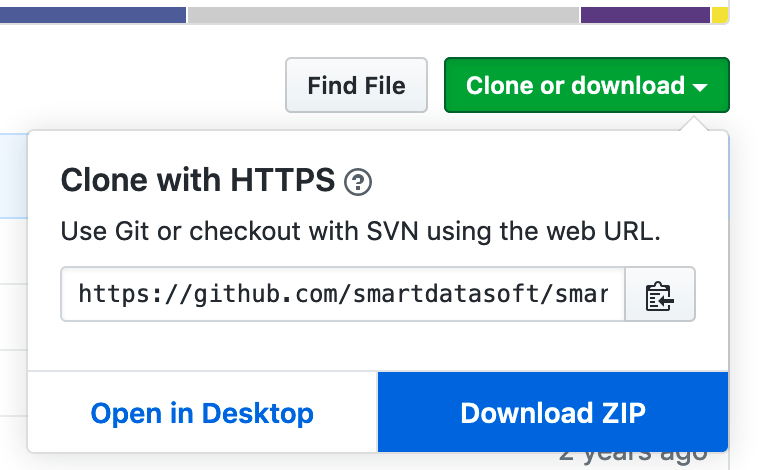Choose Open in Desktop
Screen dimensions: 772x470
202,412
